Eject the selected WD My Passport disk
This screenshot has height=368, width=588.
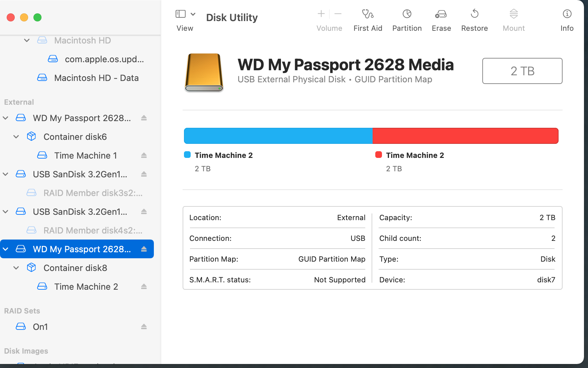(x=144, y=249)
